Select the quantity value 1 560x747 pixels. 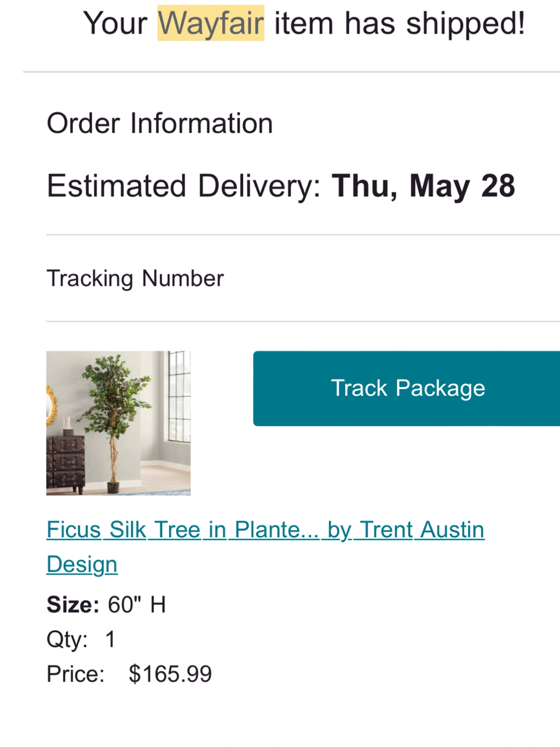click(x=110, y=639)
